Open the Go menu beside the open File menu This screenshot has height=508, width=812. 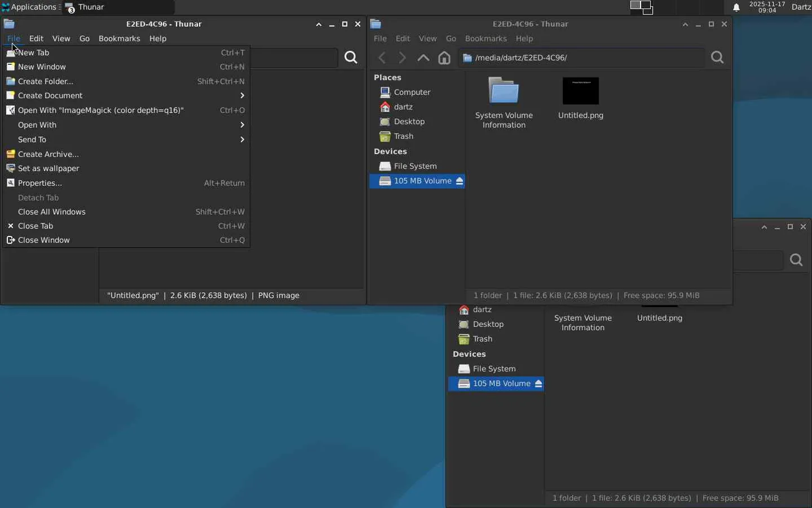85,38
